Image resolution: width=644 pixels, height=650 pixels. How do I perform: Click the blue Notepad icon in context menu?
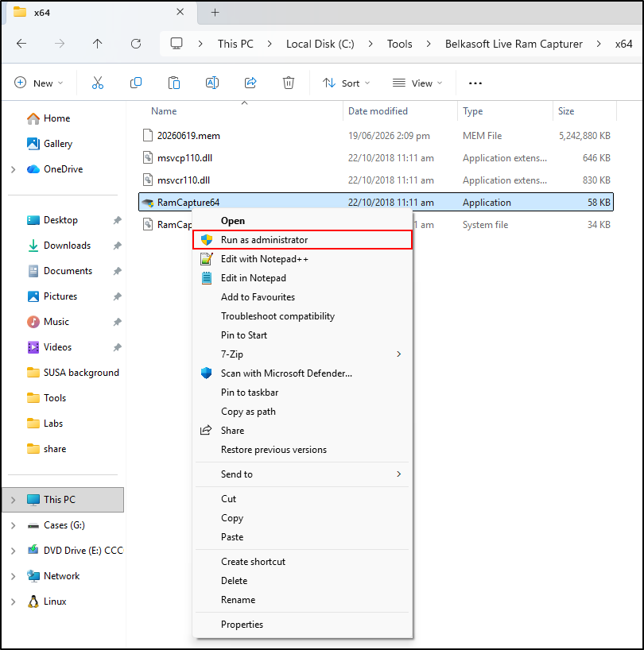207,278
